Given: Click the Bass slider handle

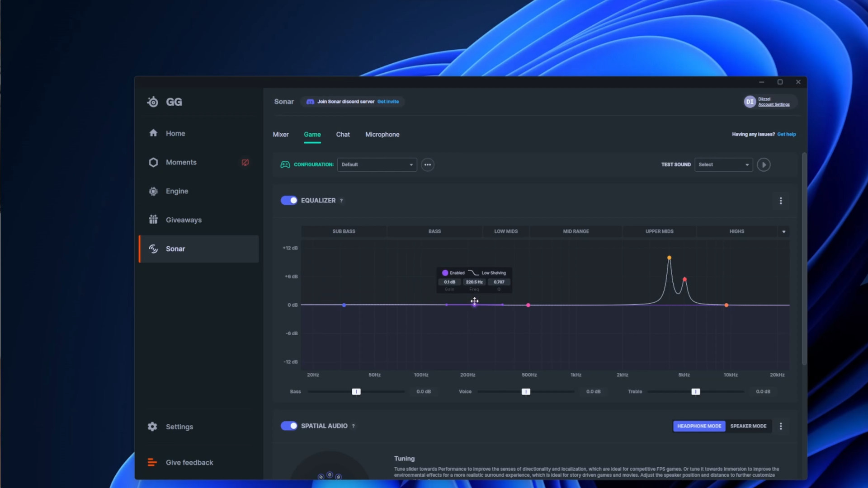Looking at the screenshot, I should [356, 392].
